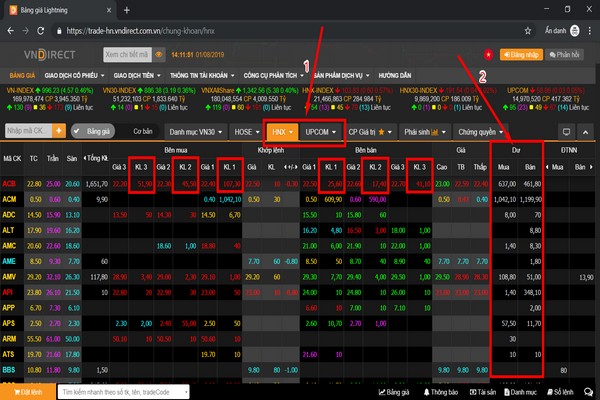Screen dimensions: 600x400
Task: Open the monitor display icon
Action: 566,132
